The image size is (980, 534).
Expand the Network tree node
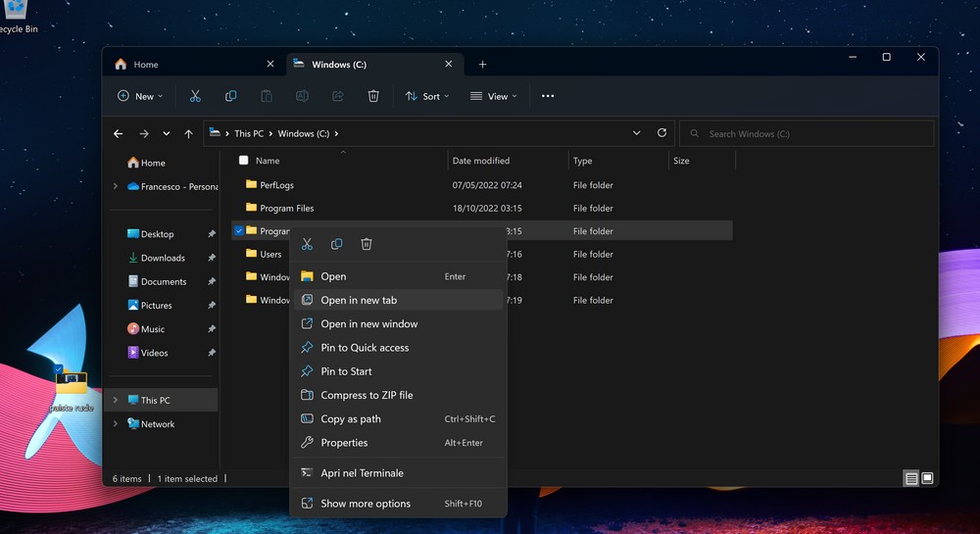(115, 423)
